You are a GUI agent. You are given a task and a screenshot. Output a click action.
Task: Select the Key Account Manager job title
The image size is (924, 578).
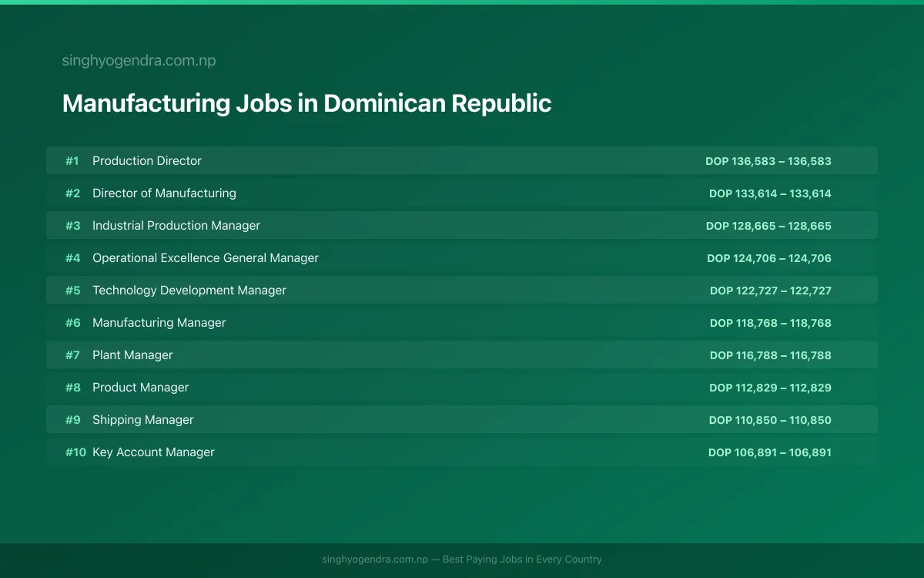(x=153, y=452)
